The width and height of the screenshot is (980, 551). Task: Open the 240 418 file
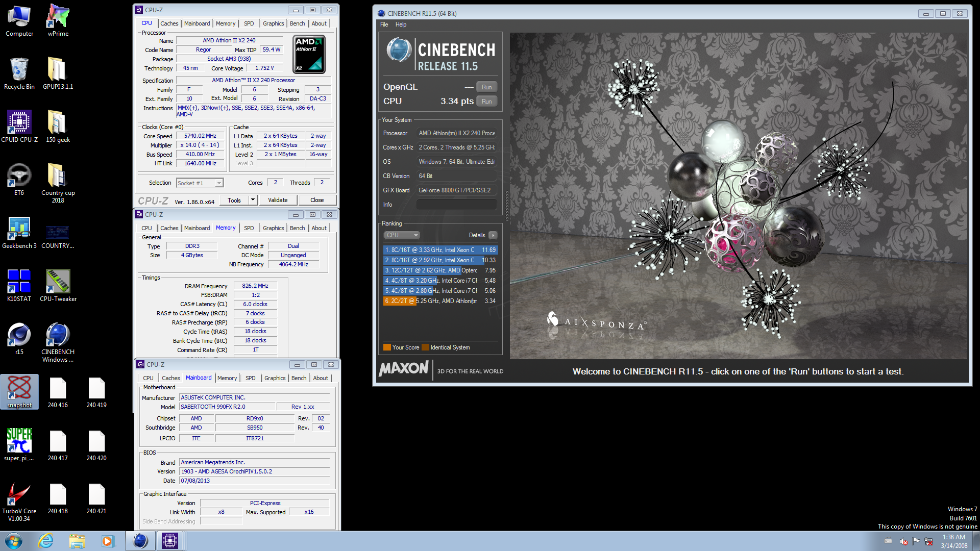click(x=58, y=498)
